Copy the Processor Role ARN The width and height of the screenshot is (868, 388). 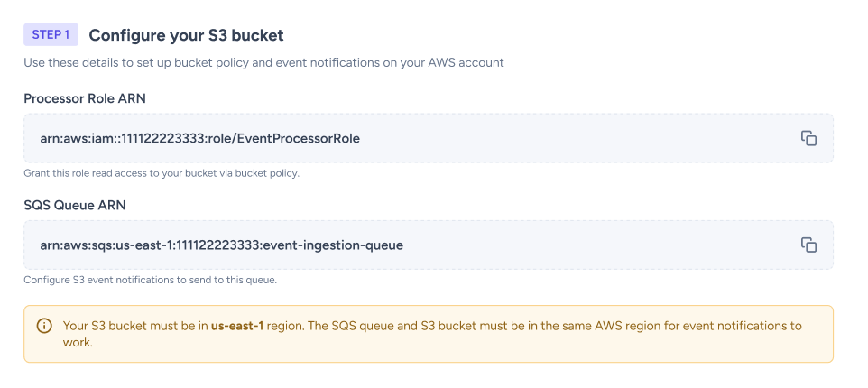[808, 138]
